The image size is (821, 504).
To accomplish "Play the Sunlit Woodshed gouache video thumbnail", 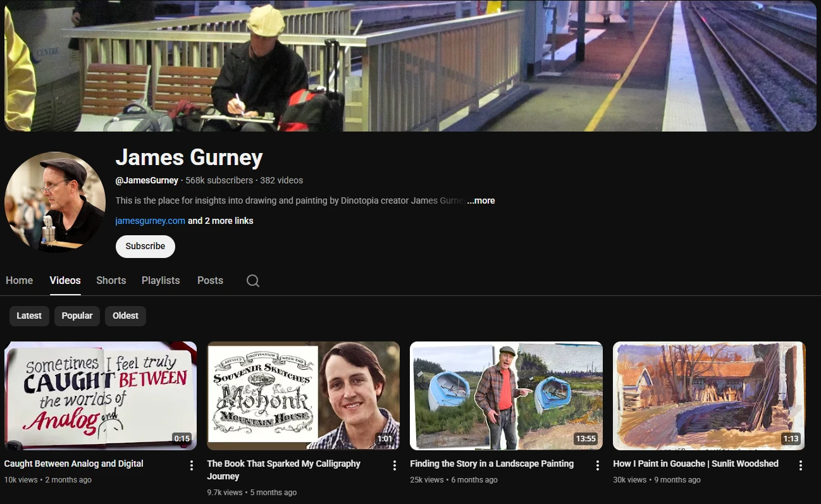I will tap(709, 395).
